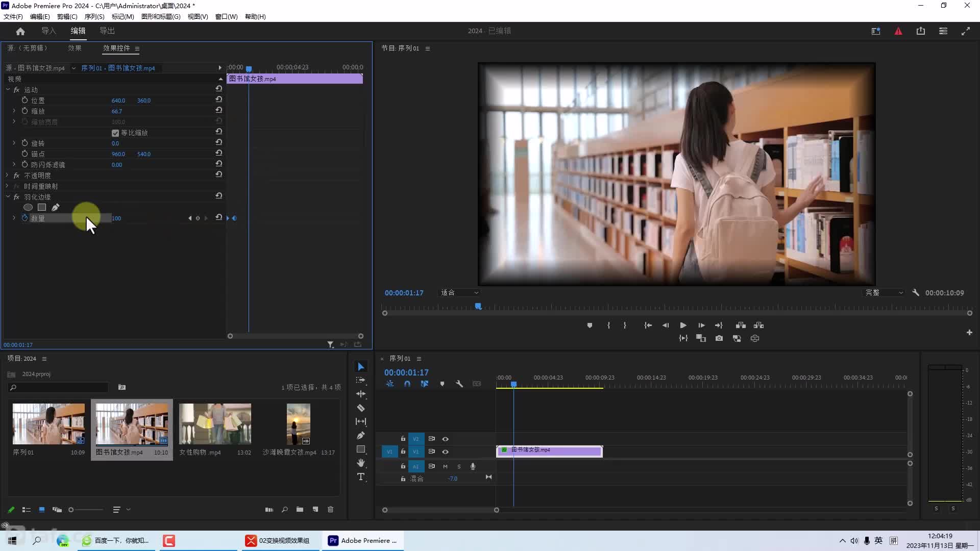The image size is (980, 551).
Task: Go to previous keyframe for 数量
Action: coord(190,218)
